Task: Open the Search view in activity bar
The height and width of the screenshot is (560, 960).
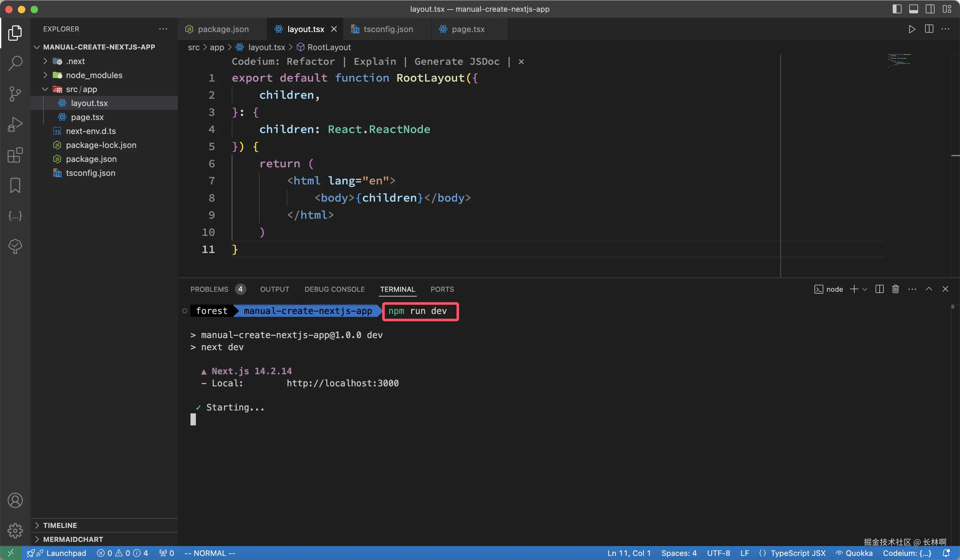Action: (15, 63)
